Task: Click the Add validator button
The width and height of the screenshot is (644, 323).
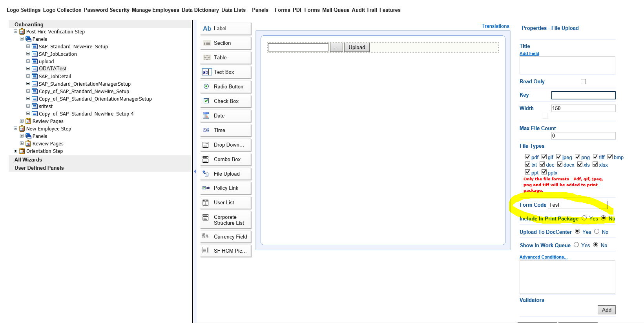Action: point(607,310)
